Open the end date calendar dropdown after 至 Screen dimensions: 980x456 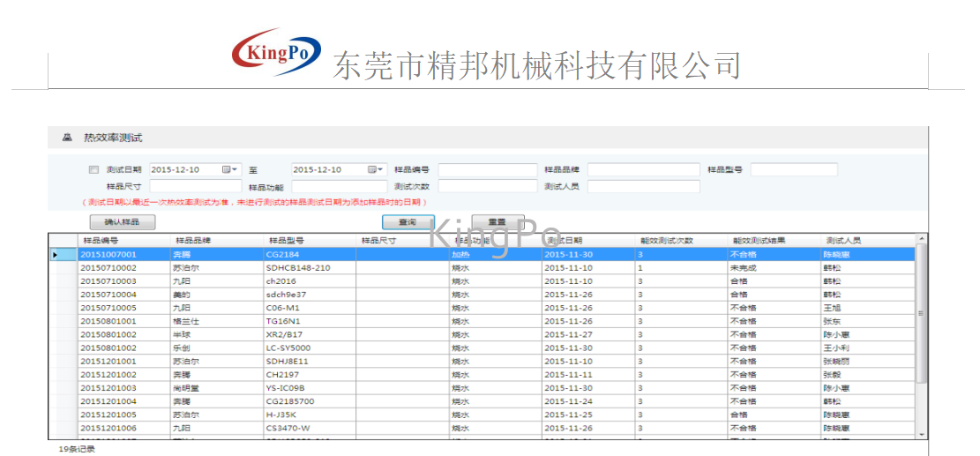coord(377,169)
